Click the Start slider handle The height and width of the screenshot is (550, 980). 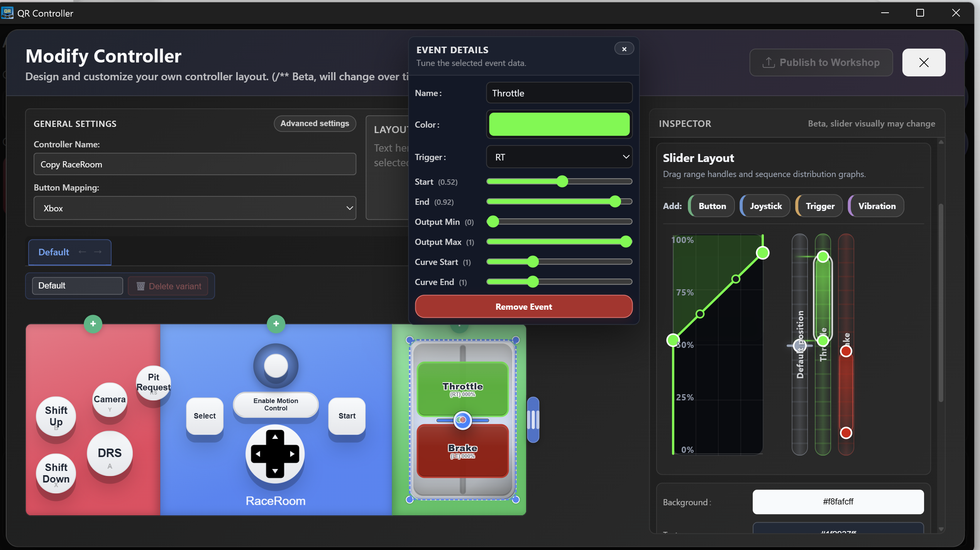click(562, 182)
